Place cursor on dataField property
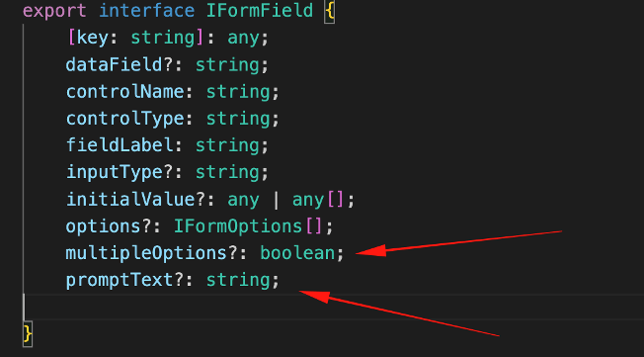644x357 pixels. coord(115,65)
